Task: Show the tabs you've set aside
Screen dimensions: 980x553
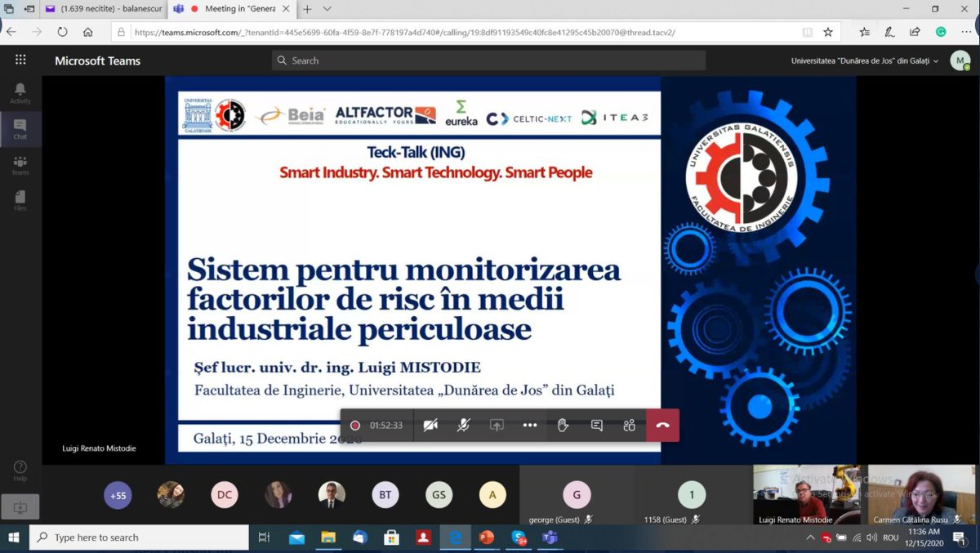Action: click(x=7, y=9)
